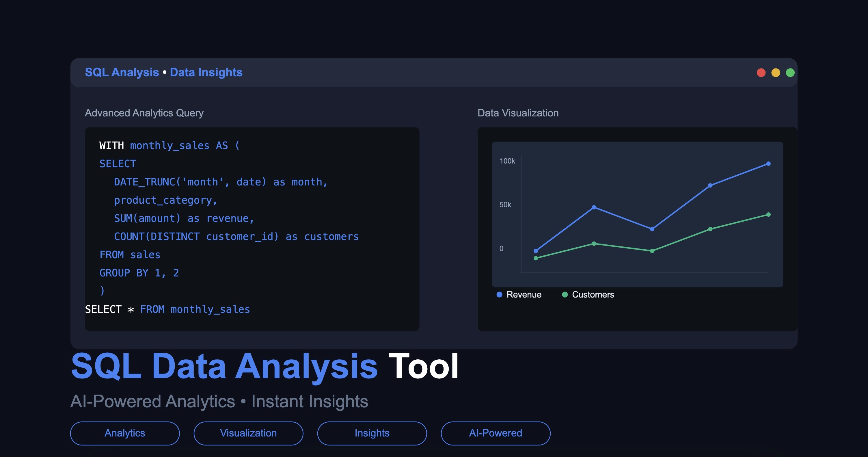
Task: Click the DATE_TRUNC code line
Action: 221,182
